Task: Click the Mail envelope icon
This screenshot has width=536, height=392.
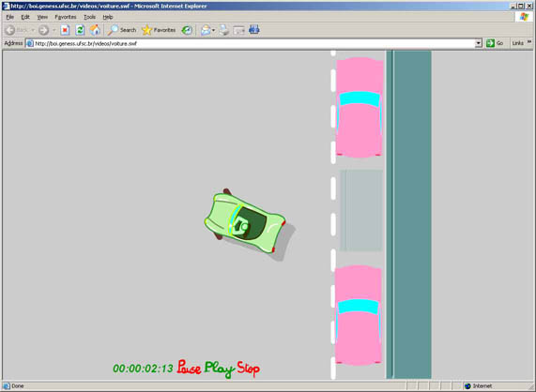Action: 206,30
